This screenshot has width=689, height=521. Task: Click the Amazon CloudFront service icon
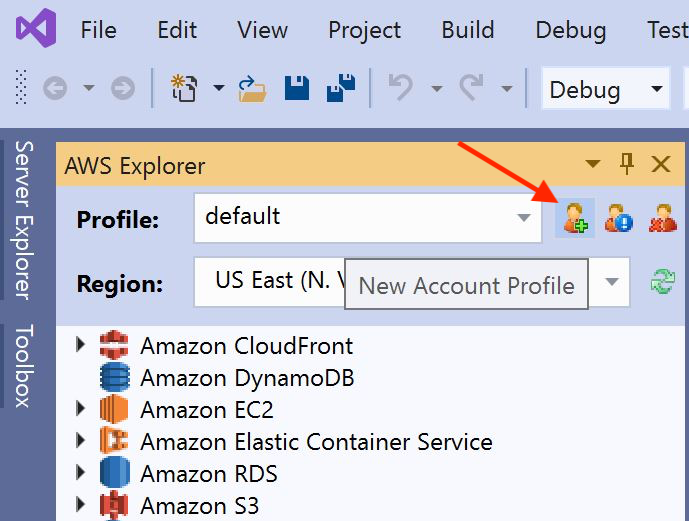pos(114,345)
